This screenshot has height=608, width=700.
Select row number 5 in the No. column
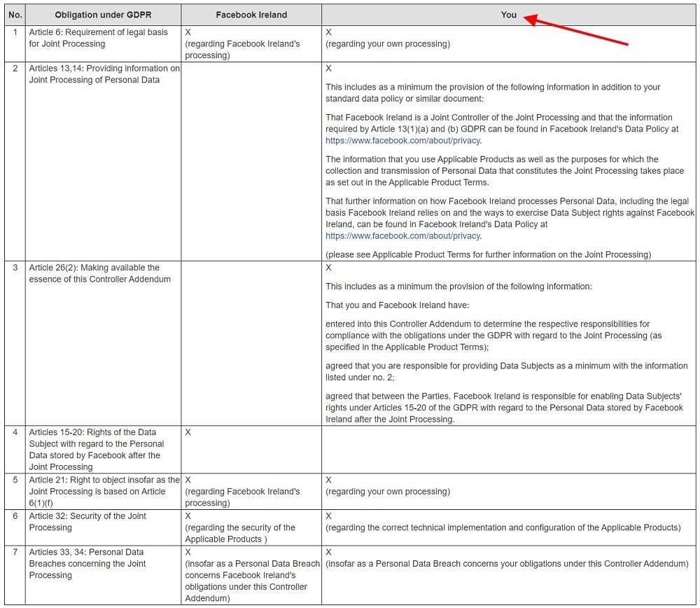click(x=15, y=480)
